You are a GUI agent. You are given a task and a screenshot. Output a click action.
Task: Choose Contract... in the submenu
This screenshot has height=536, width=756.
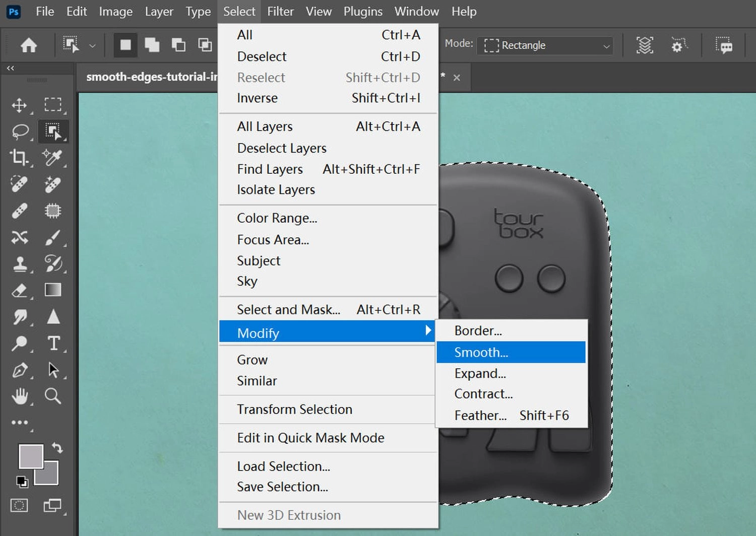pyautogui.click(x=511, y=394)
